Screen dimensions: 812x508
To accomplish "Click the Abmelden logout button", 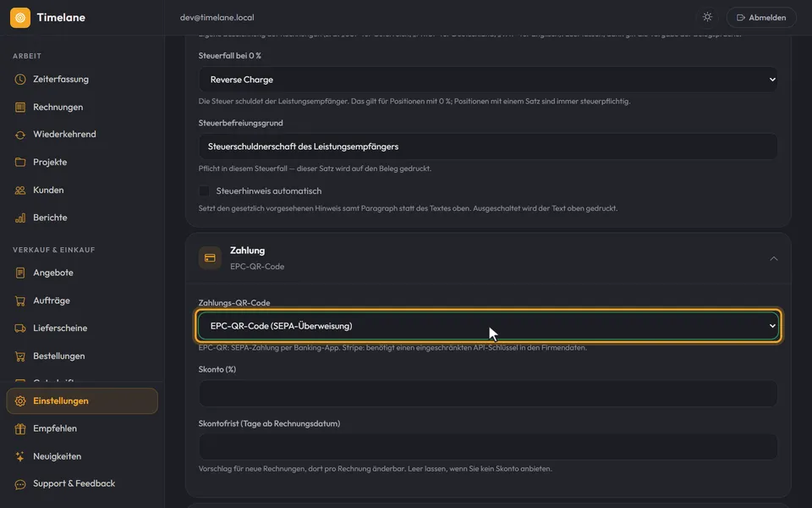I will click(x=761, y=17).
